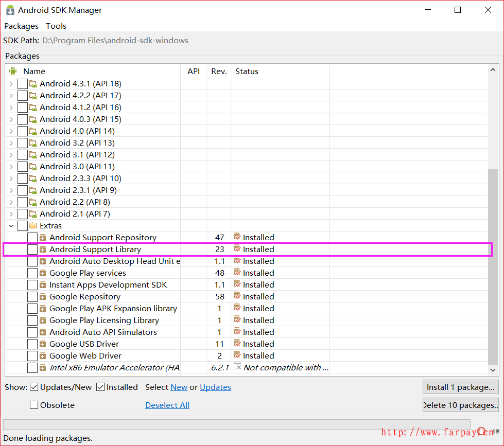Expand the Android 2.3.3 (API 10) node
This screenshot has height=446, width=504.
click(11, 179)
